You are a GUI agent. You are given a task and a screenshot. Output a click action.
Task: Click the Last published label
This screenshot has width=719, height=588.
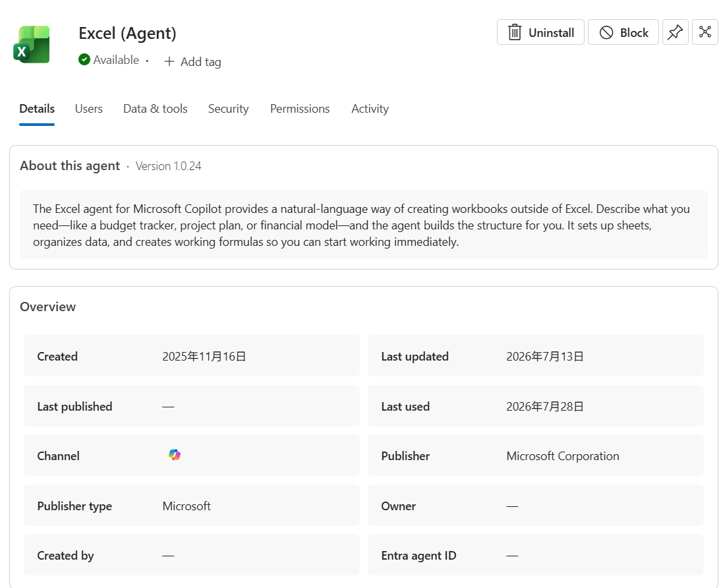tap(74, 406)
